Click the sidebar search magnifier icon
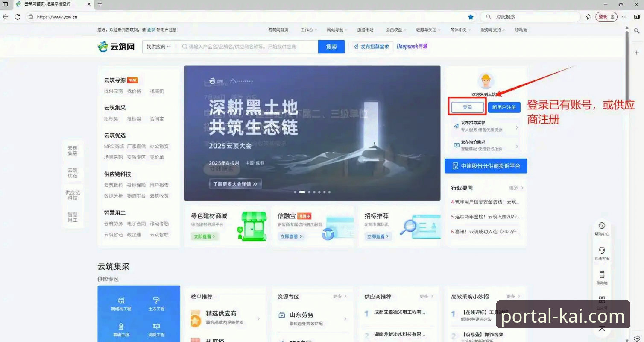The width and height of the screenshot is (644, 342). coord(637,31)
